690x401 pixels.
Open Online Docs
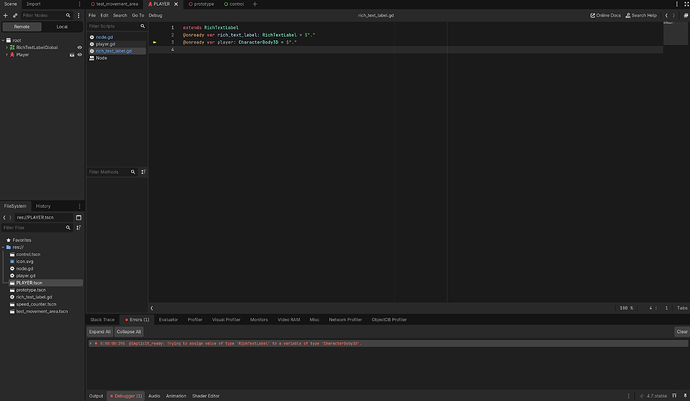pos(605,15)
